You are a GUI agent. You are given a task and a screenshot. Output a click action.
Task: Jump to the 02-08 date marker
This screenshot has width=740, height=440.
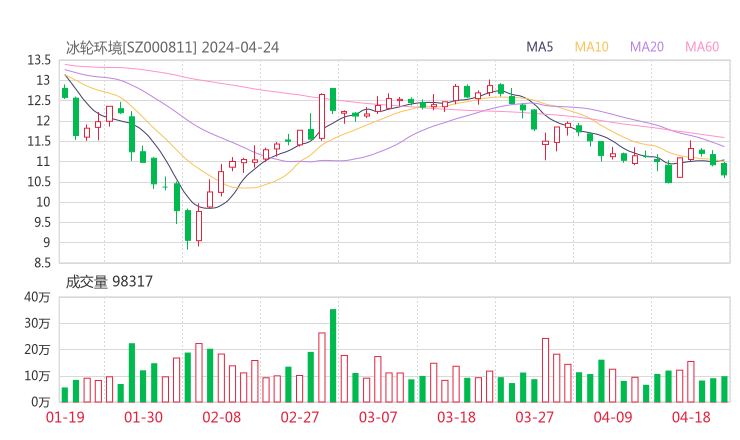pyautogui.click(x=221, y=418)
